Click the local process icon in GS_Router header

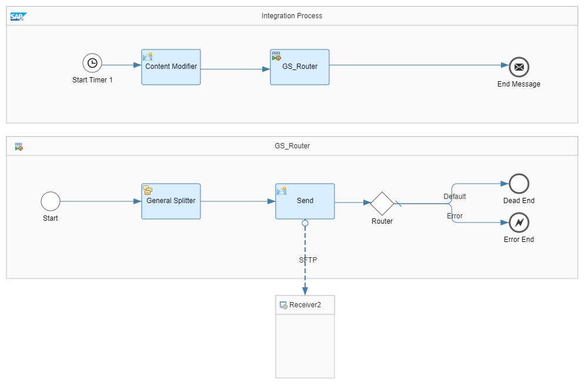click(x=19, y=147)
